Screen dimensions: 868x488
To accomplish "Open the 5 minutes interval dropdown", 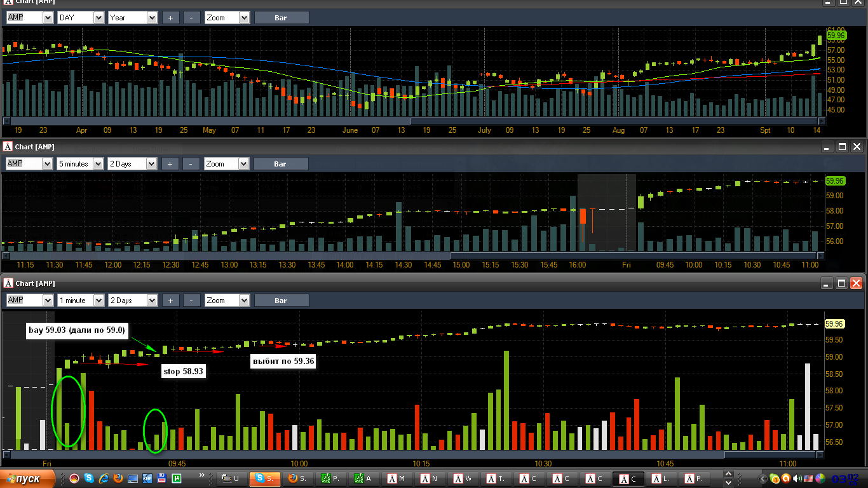I will pos(98,164).
